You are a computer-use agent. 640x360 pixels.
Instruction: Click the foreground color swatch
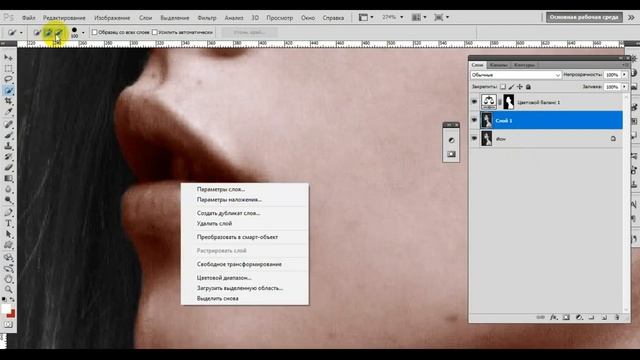click(6, 309)
